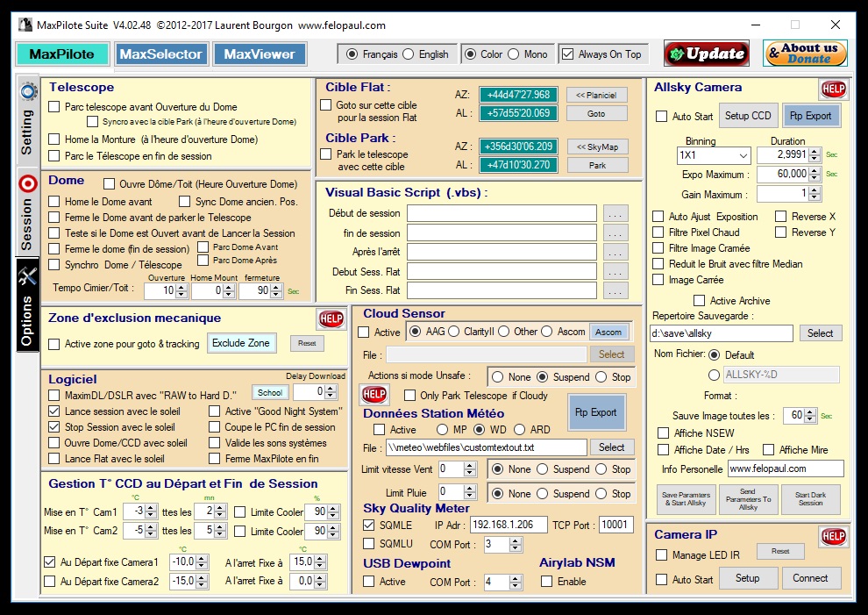Enable Auto Start in Allsky Camera
The width and height of the screenshot is (868, 615).
[661, 117]
